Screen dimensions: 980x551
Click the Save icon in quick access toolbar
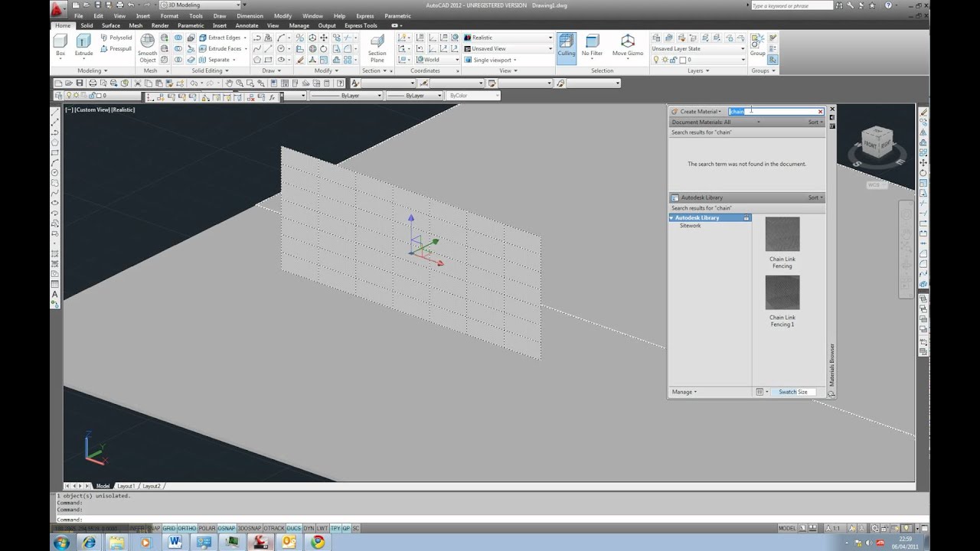tap(97, 5)
